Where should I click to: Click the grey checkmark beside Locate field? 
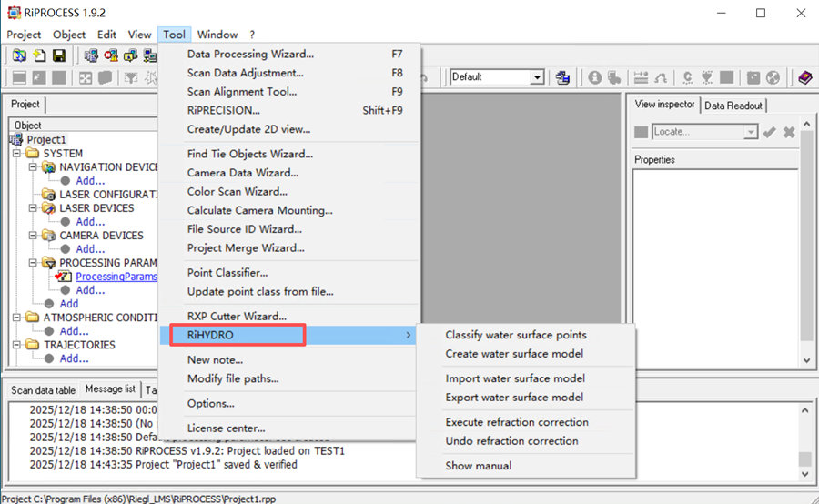pos(769,132)
